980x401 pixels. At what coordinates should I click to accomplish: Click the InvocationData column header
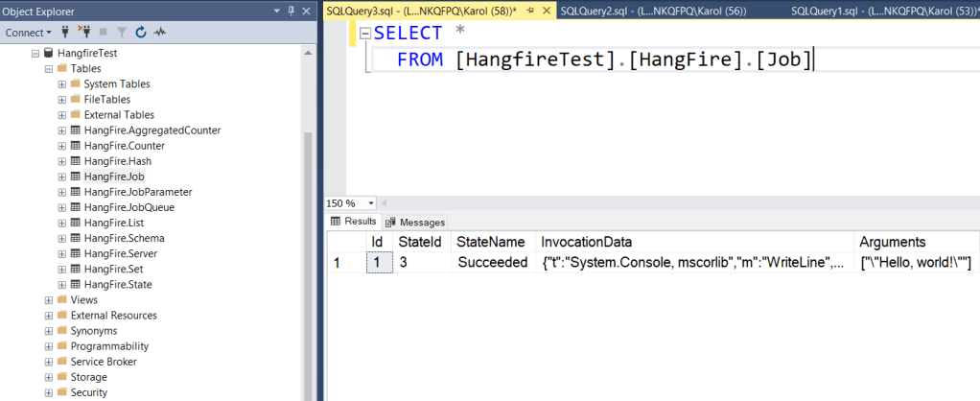tap(586, 242)
